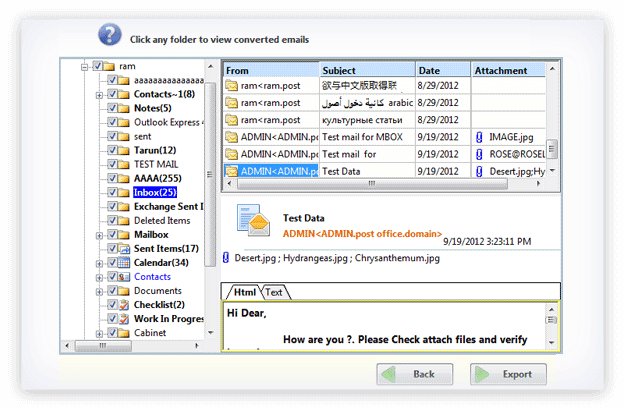624x409 pixels.
Task: Click the Checklist(2) task folder icon
Action: pyautogui.click(x=124, y=305)
